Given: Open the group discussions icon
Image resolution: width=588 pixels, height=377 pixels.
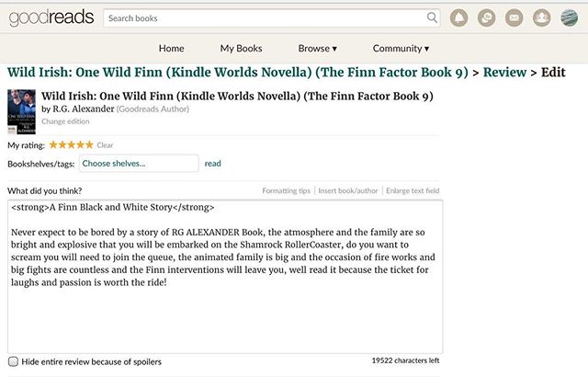Looking at the screenshot, I should [488, 17].
